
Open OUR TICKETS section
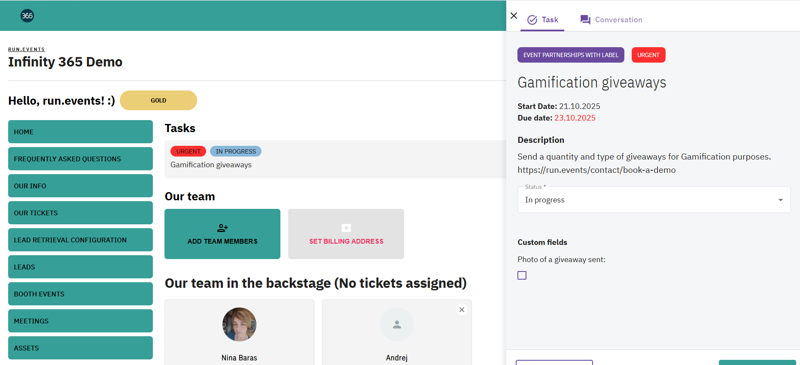tap(81, 213)
